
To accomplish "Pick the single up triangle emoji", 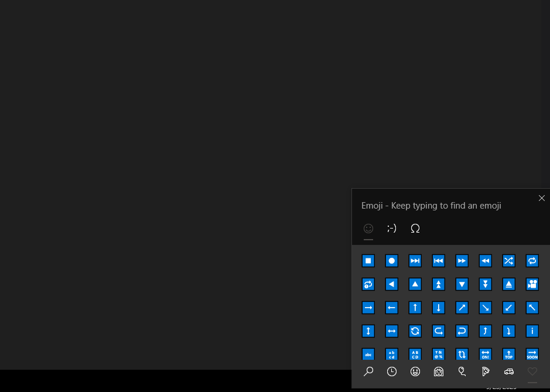I will pos(415,284).
